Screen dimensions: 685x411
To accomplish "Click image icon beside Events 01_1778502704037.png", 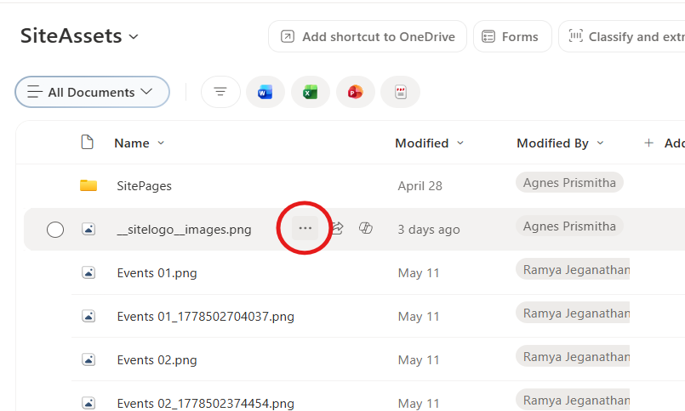I will tap(88, 316).
